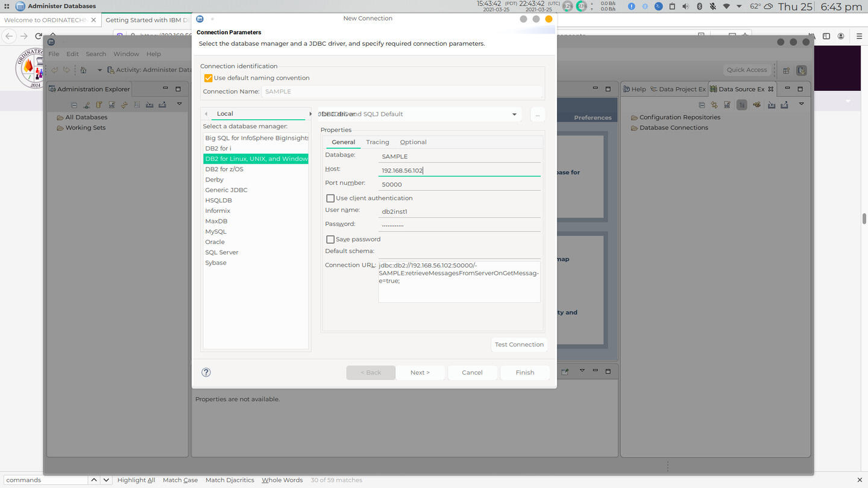Screen dimensions: 868x488
Task: Toggle Highlight All in find bar
Action: (x=136, y=480)
